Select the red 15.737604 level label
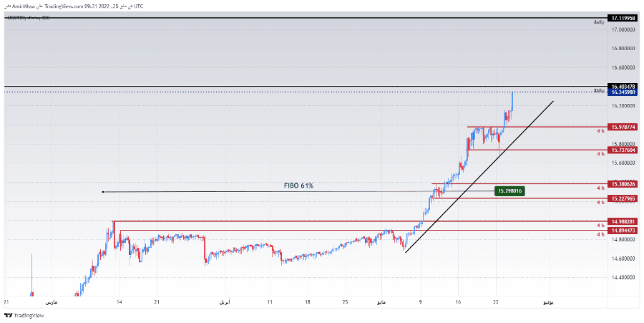 [623, 150]
